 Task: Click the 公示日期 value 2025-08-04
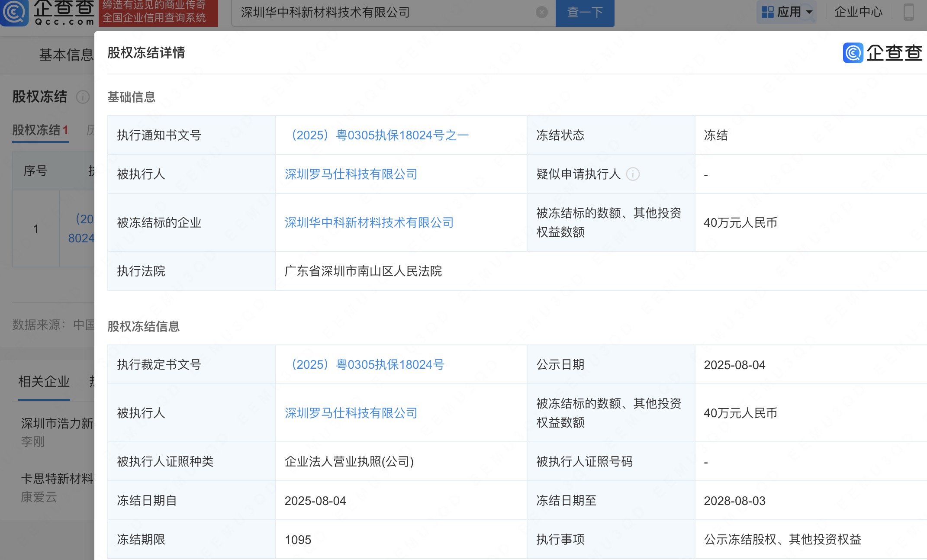point(734,365)
